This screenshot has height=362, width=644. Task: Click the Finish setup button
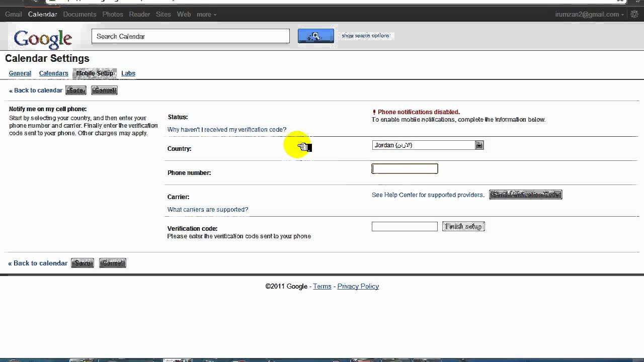pyautogui.click(x=463, y=227)
